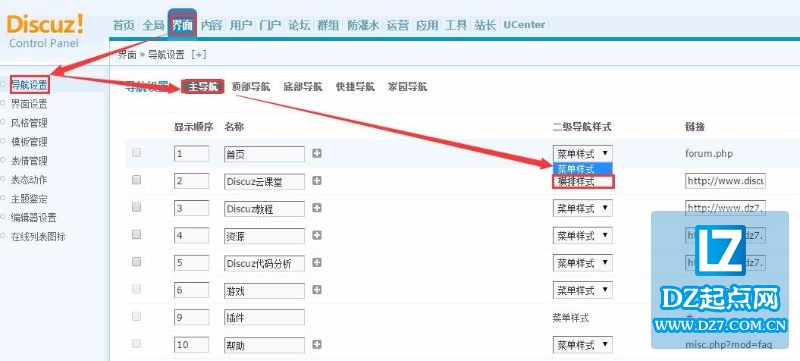Open 站长 top menu
Image resolution: width=800 pixels, height=361 pixels.
[x=485, y=25]
